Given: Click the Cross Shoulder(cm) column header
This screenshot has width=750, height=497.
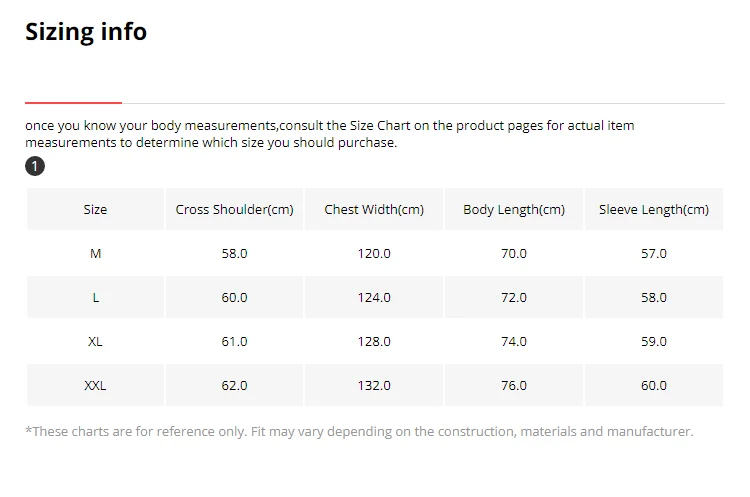Looking at the screenshot, I should [x=234, y=210].
